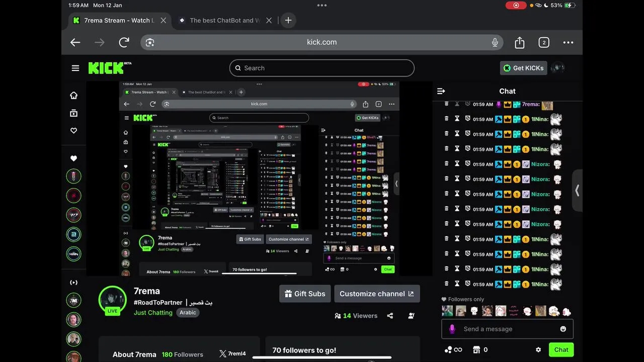Go back with browser back arrow
The width and height of the screenshot is (644, 362).
[x=75, y=42]
